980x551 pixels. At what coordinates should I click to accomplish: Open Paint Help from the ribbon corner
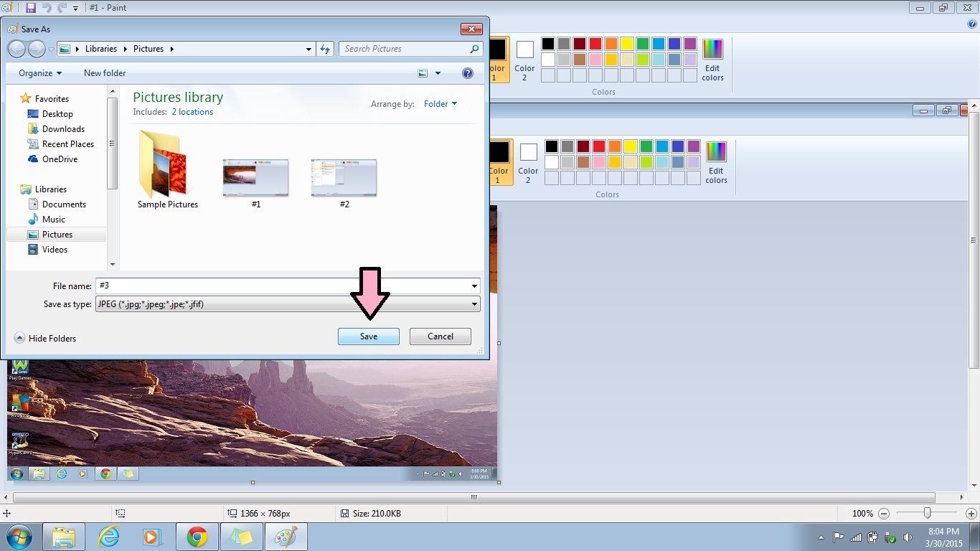click(x=972, y=24)
